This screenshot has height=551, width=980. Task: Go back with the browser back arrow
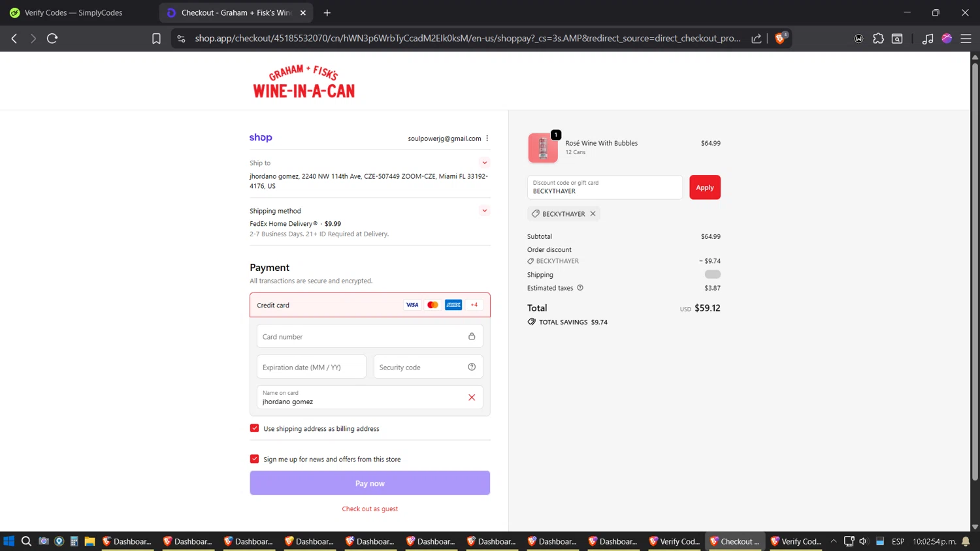[14, 39]
